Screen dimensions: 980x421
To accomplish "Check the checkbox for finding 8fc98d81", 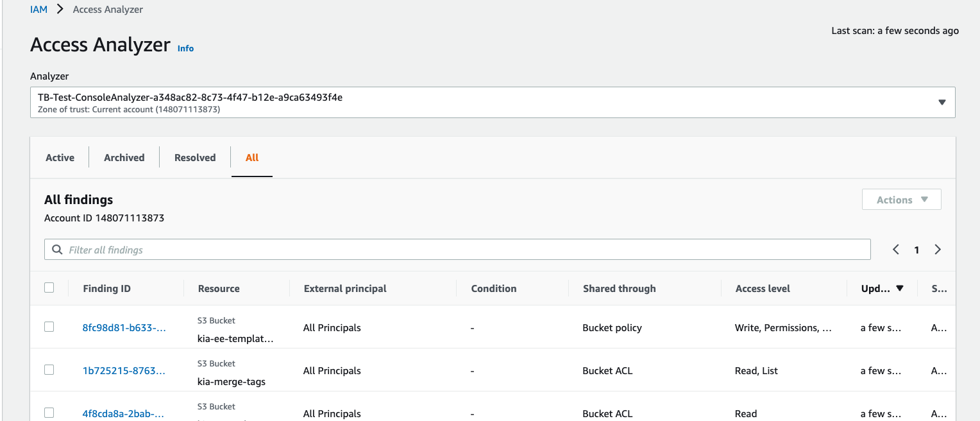I will point(49,327).
